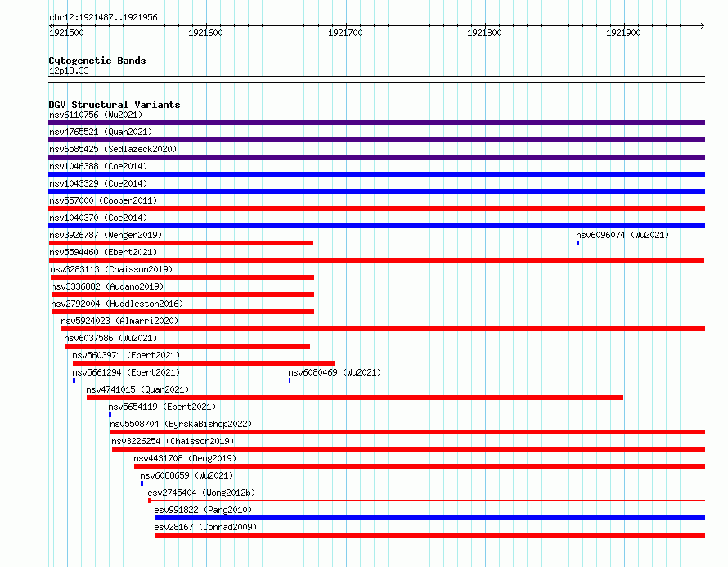This screenshot has width=728, height=567.
Task: Click the small nsv6096074 (Wu2021) blue marker
Action: 578,243
